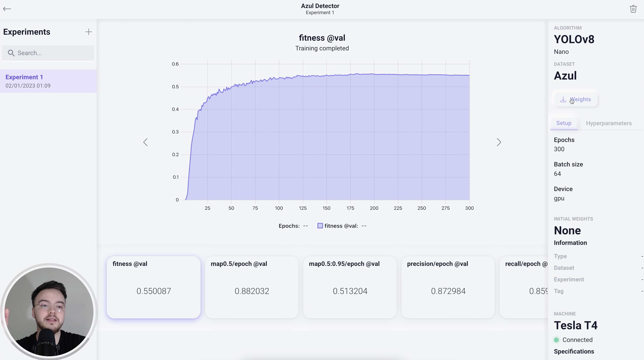The height and width of the screenshot is (360, 644).
Task: Select the fitness @val metric card
Action: click(x=154, y=287)
